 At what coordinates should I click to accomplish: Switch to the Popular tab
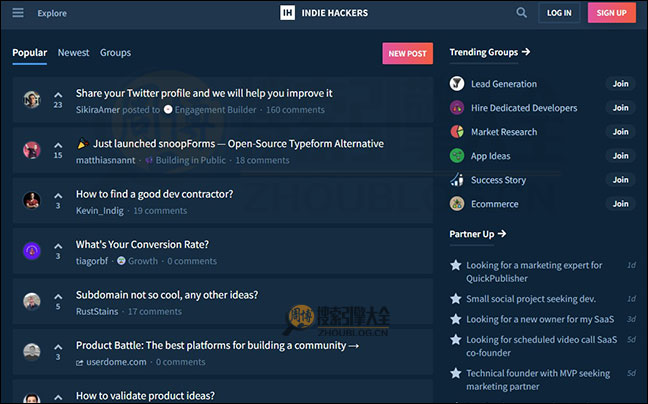[x=30, y=52]
